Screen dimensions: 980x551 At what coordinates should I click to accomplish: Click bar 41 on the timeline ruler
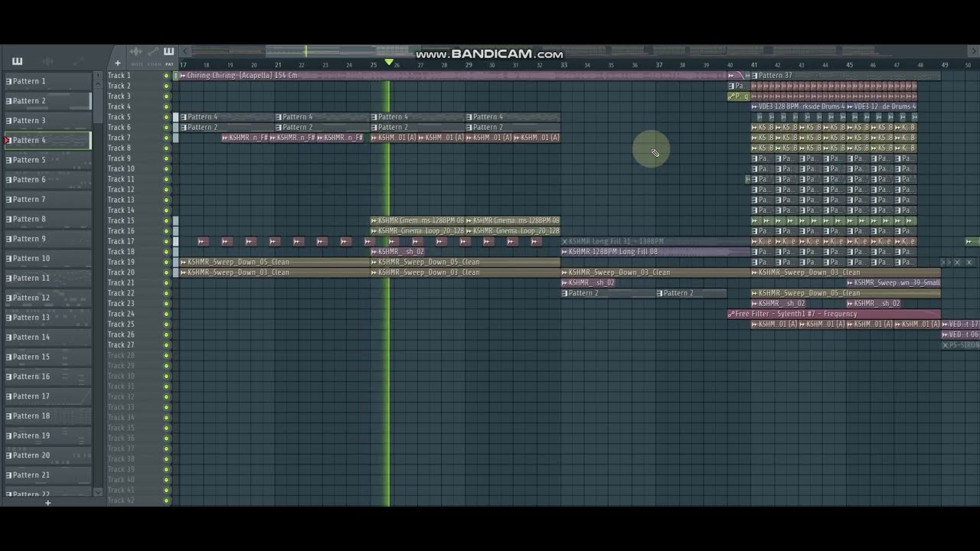(754, 65)
